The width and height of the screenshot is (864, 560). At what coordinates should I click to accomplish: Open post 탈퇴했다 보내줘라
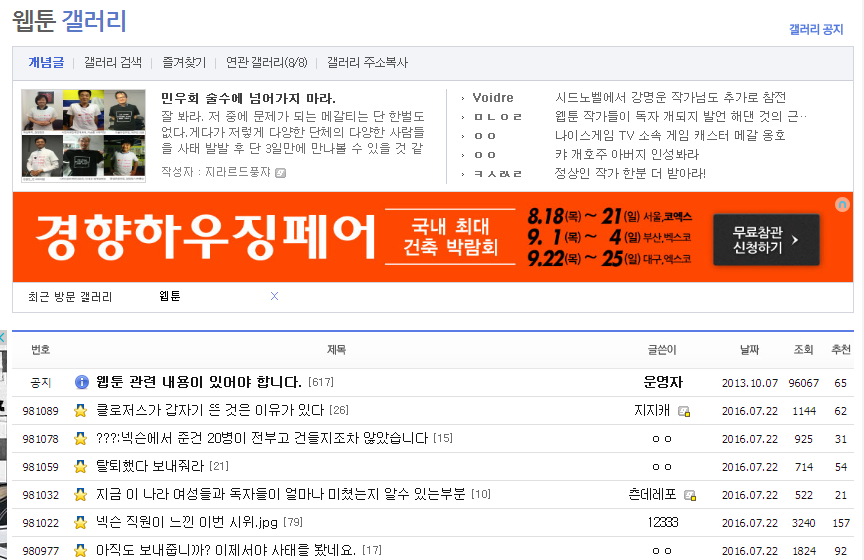click(150, 466)
